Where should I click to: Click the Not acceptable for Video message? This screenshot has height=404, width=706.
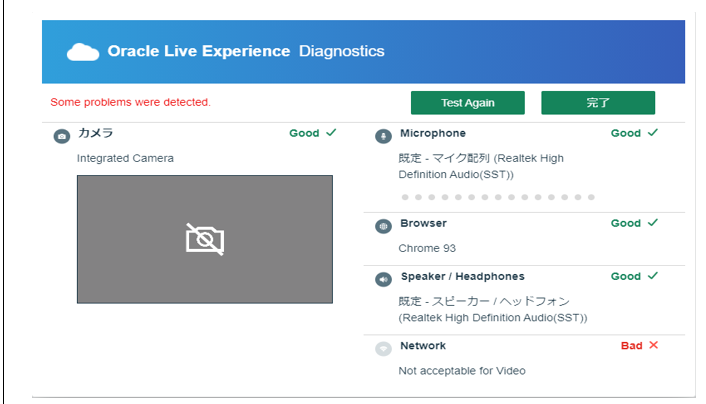462,371
